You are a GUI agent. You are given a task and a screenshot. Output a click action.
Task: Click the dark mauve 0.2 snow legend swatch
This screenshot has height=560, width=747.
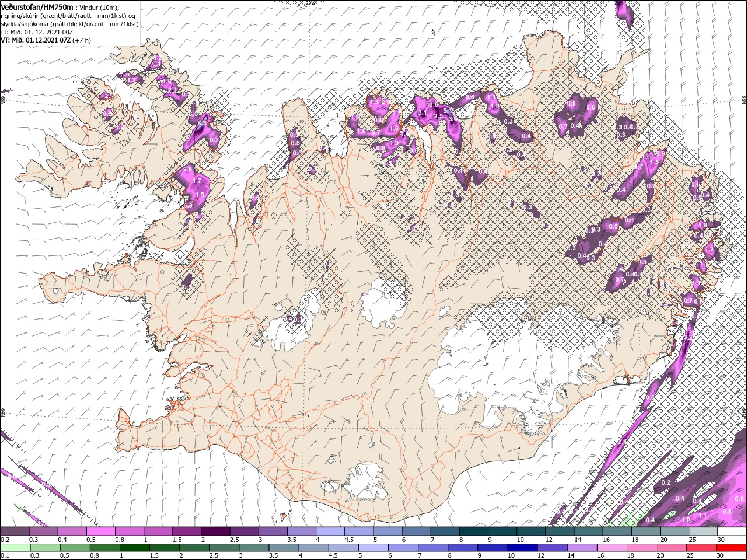(x=15, y=531)
